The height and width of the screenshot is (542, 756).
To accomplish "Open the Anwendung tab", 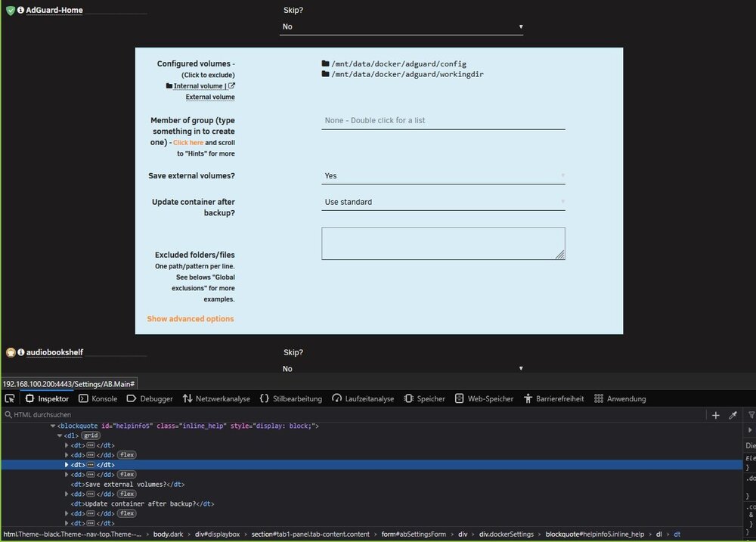I will coord(620,399).
